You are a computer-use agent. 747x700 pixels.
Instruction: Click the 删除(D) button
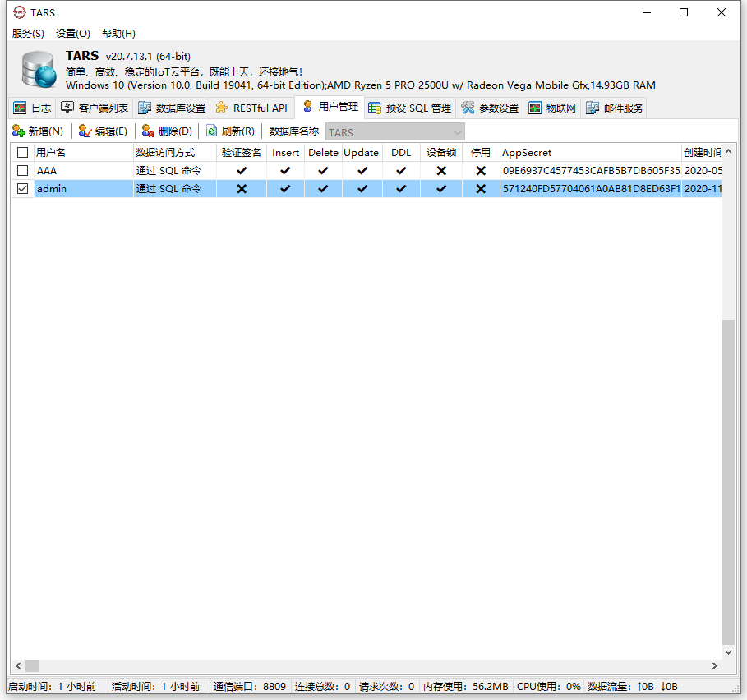tap(167, 131)
